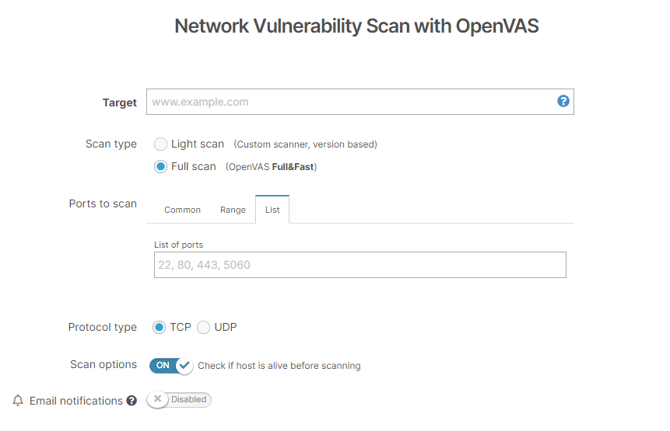Turn off the host alive check toggle

point(171,365)
